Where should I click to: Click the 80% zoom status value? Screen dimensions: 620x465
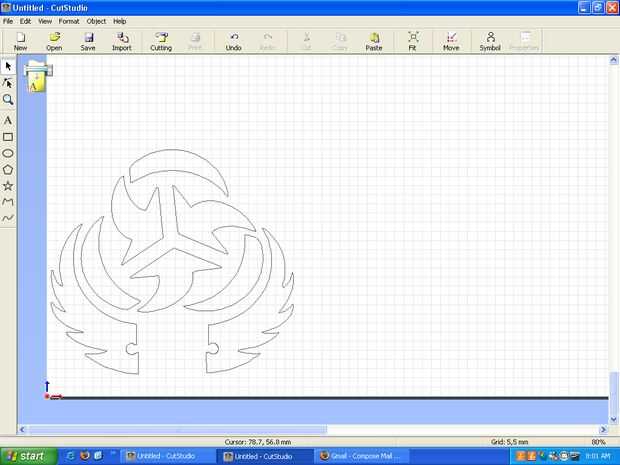[598, 442]
